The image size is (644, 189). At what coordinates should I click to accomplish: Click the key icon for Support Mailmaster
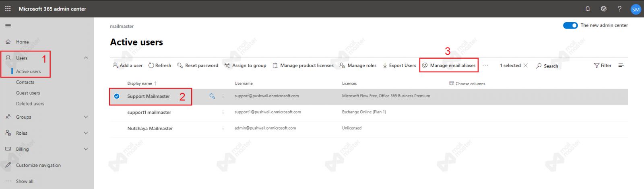pyautogui.click(x=212, y=96)
